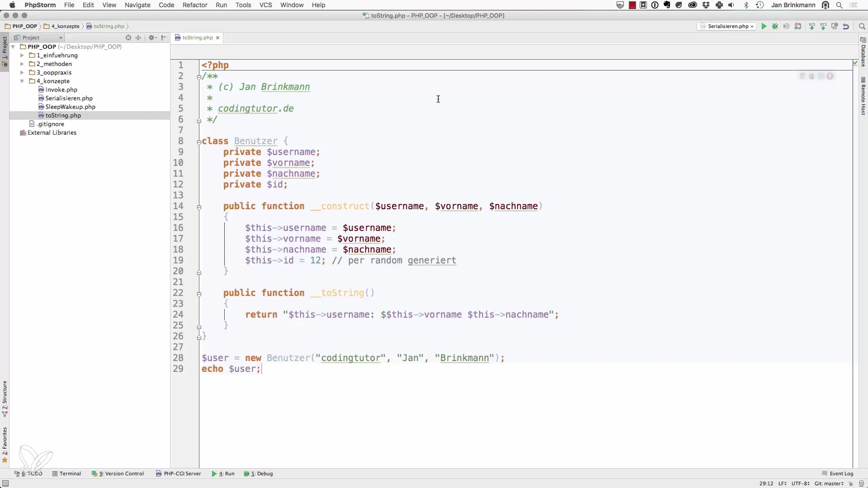This screenshot has width=868, height=488.
Task: Open the PhpStorm application menu
Action: [40, 5]
